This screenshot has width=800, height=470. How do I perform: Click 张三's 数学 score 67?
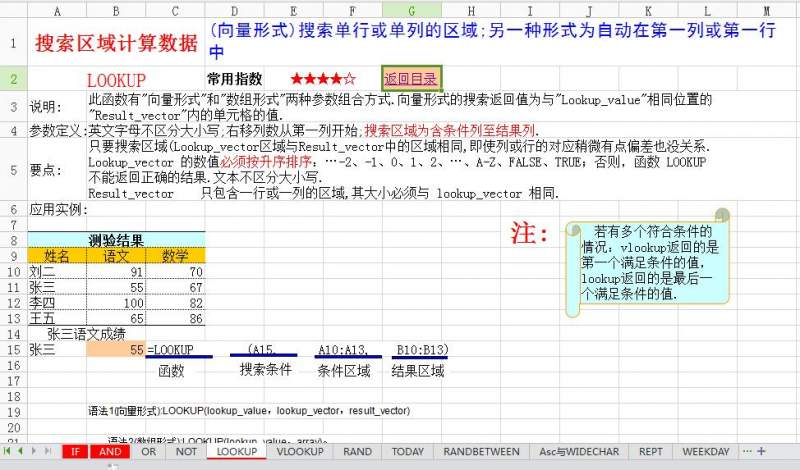175,288
